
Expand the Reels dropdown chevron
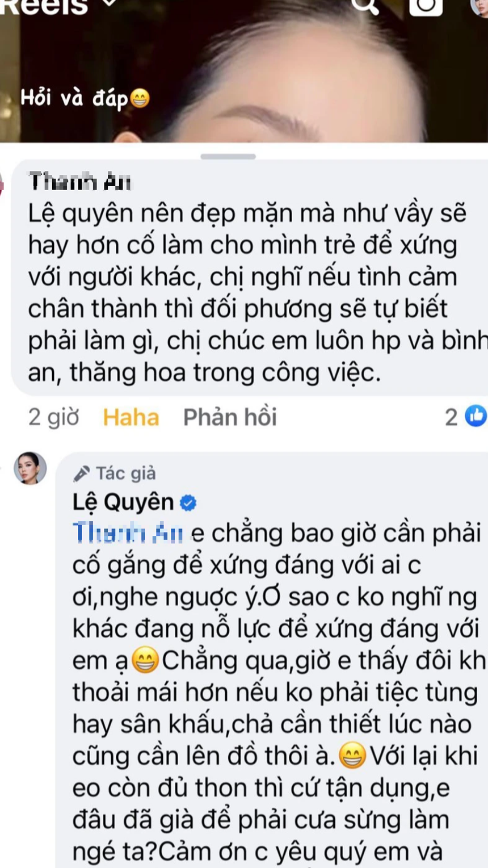click(x=109, y=3)
